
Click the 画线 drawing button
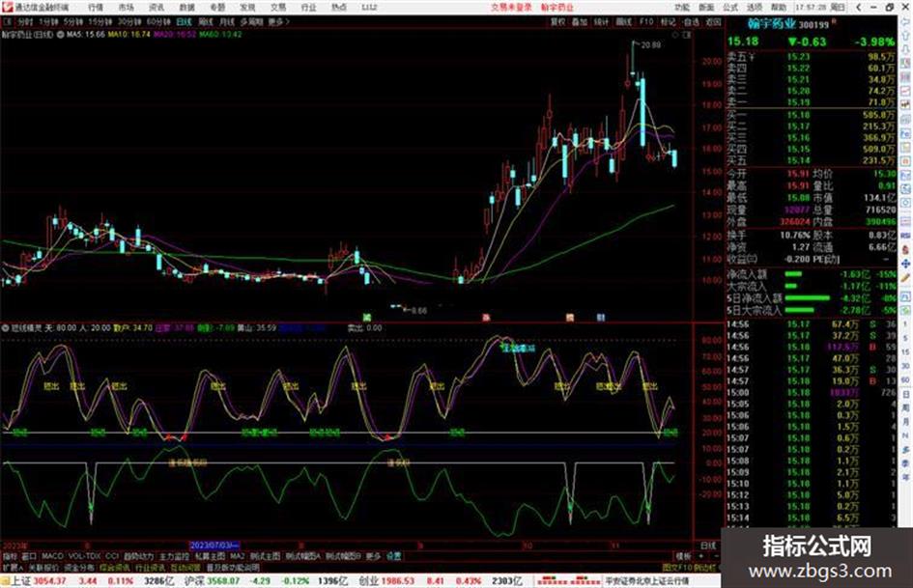[623, 21]
